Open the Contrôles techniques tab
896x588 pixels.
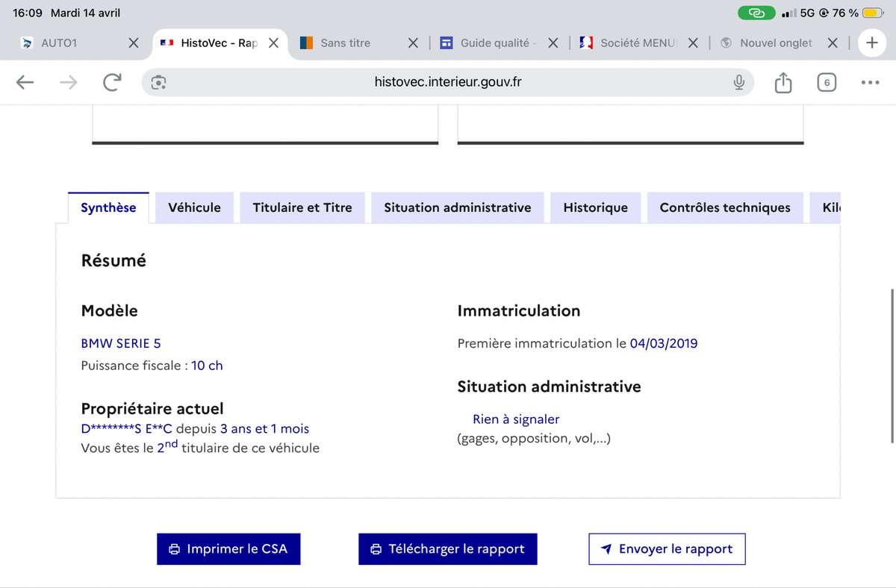pos(725,207)
